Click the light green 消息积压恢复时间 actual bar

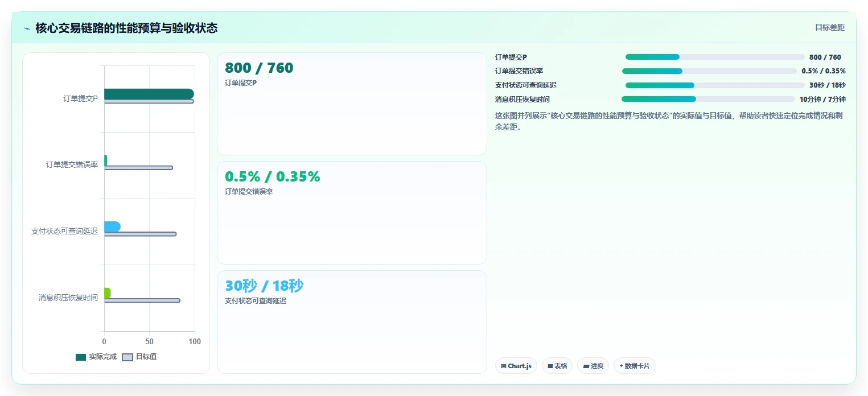[107, 293]
